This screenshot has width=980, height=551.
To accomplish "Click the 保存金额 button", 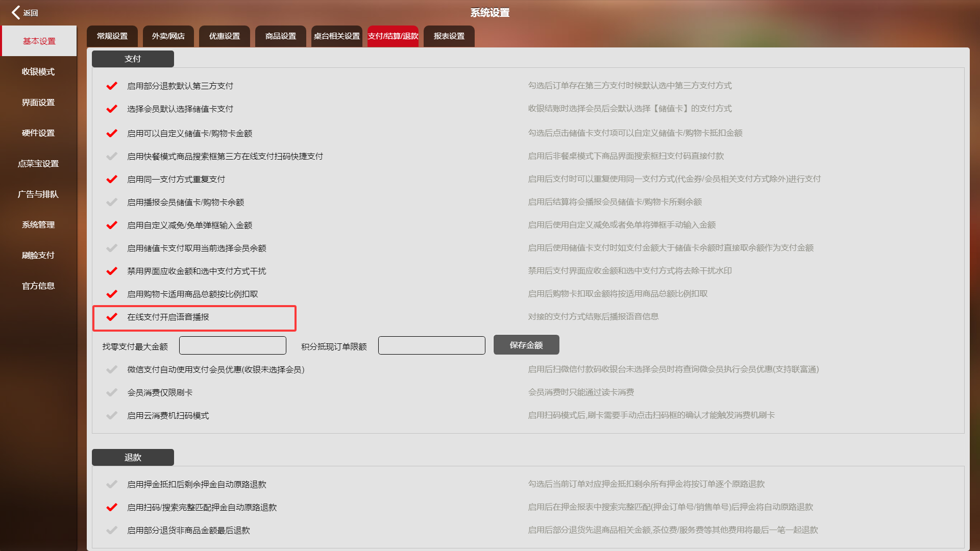I will click(x=526, y=345).
